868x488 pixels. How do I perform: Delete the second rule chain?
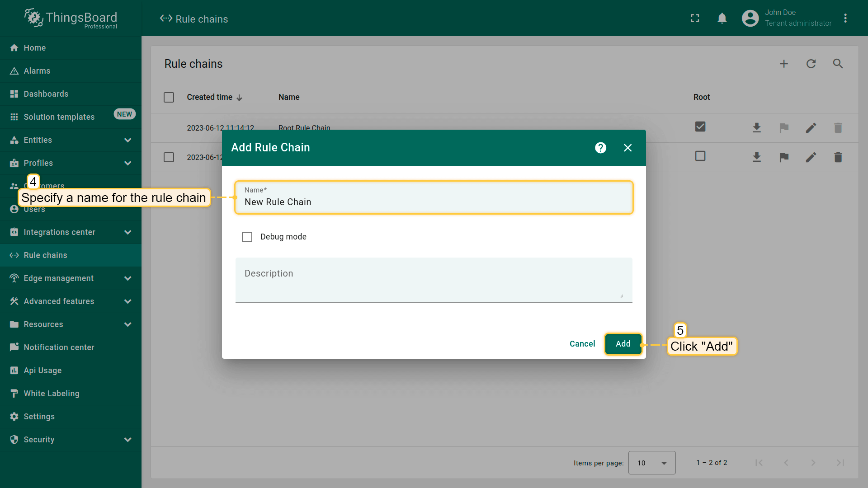pyautogui.click(x=838, y=157)
